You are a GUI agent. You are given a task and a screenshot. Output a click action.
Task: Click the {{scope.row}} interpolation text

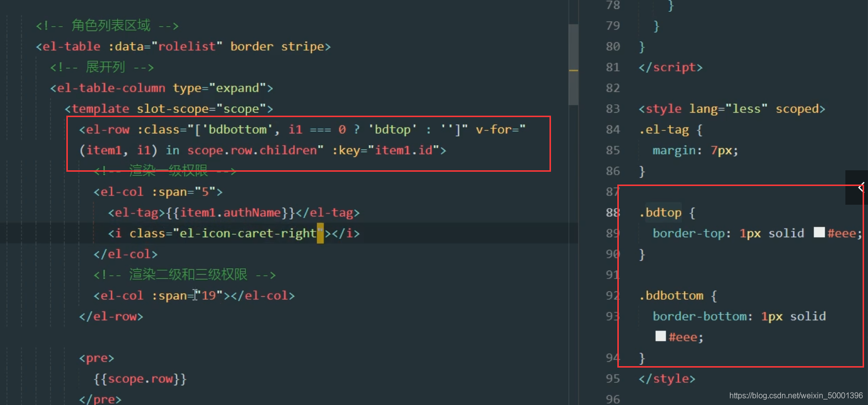point(140,379)
